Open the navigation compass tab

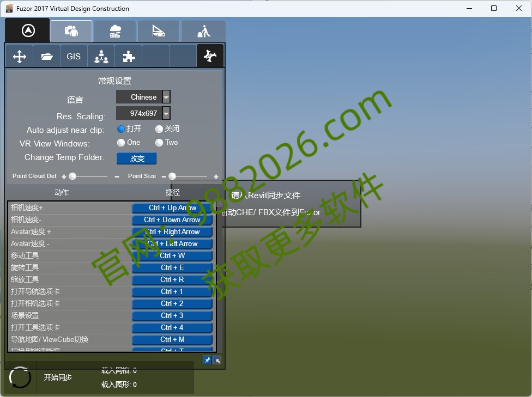(28, 30)
